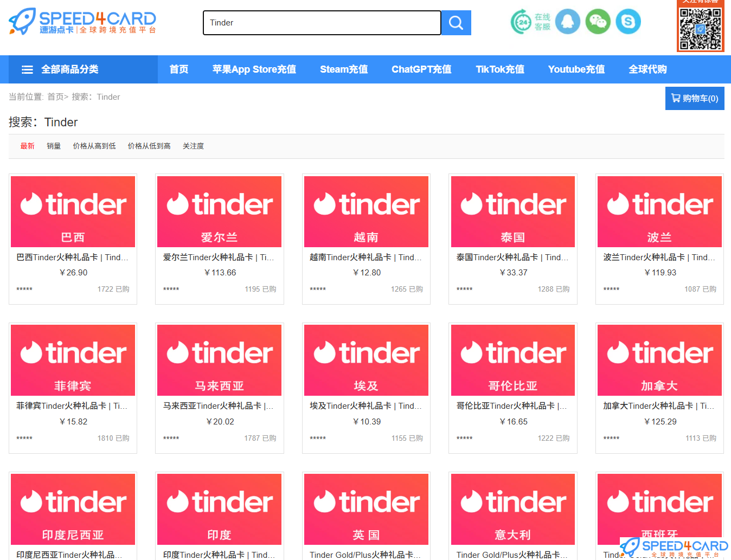Open ChatGPT充值 menu item
This screenshot has height=560, width=731.
(421, 69)
